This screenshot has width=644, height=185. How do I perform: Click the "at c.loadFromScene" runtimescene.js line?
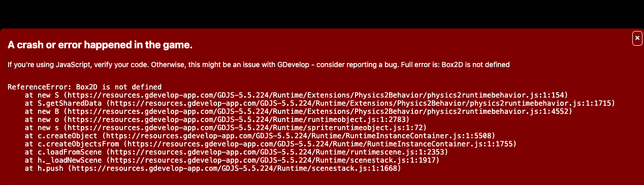pyautogui.click(x=236, y=152)
